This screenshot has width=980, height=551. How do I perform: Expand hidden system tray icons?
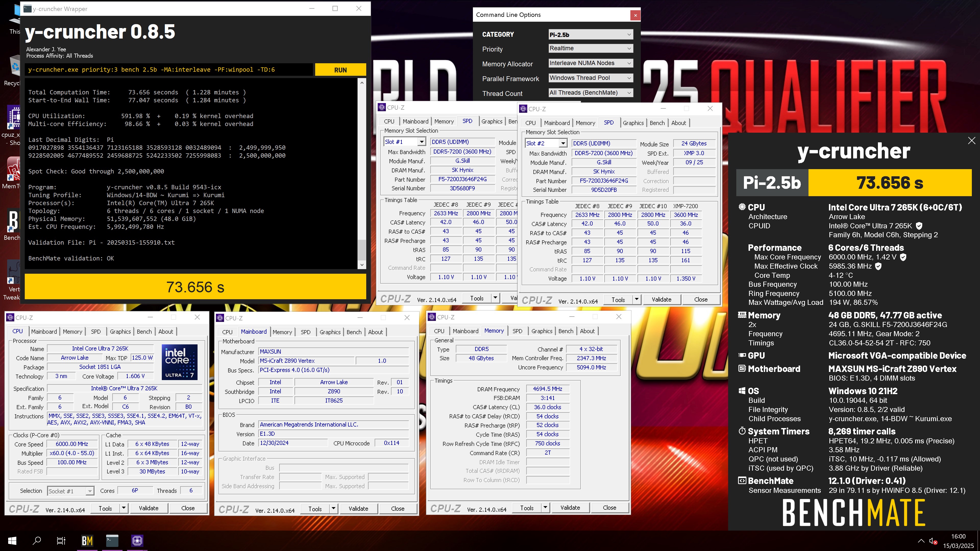click(x=921, y=541)
